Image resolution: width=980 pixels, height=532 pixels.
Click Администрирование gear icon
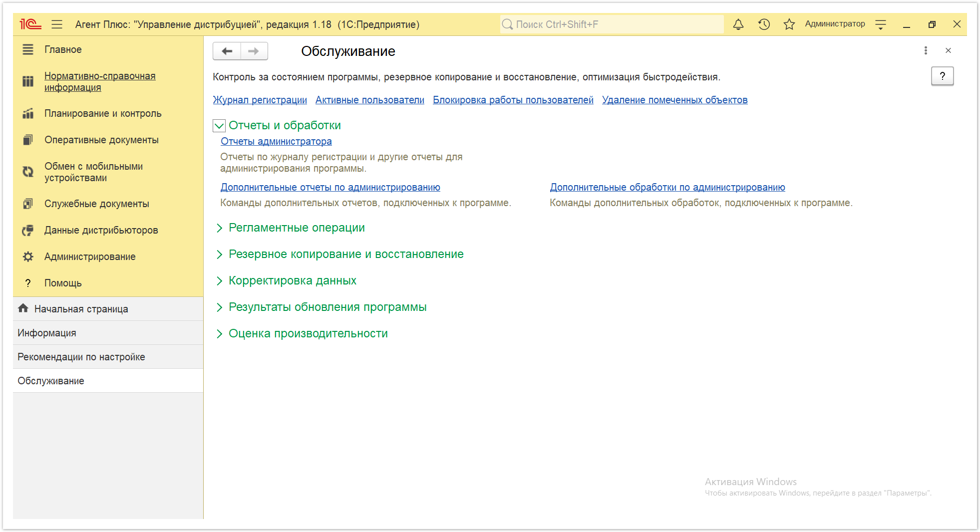pos(28,257)
